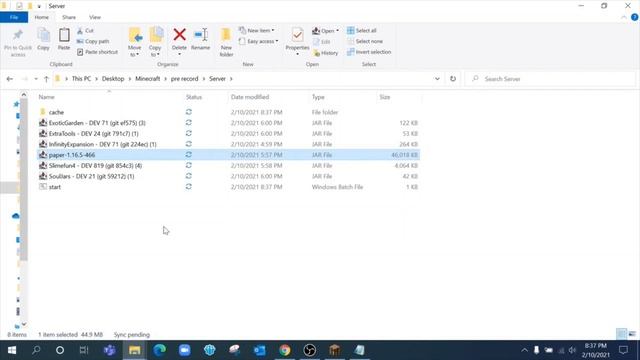The height and width of the screenshot is (360, 640).
Task: Open taskbar Search
Action: (36, 350)
